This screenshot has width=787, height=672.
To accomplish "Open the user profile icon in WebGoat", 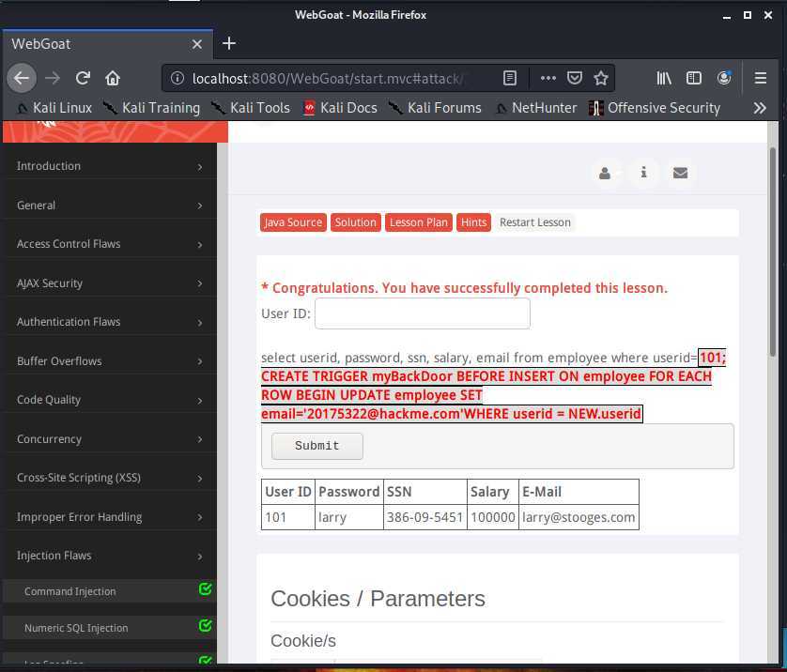I will click(605, 173).
